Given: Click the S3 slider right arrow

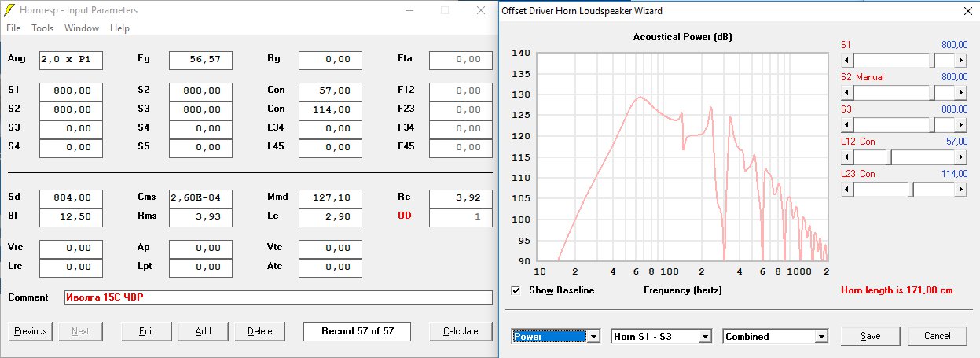Looking at the screenshot, I should pyautogui.click(x=960, y=125).
